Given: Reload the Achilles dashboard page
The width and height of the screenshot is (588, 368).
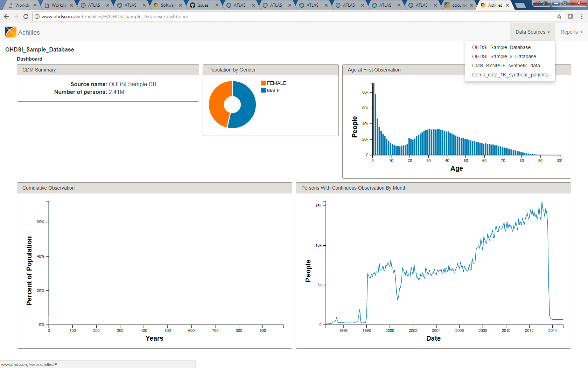Looking at the screenshot, I should click(x=26, y=16).
